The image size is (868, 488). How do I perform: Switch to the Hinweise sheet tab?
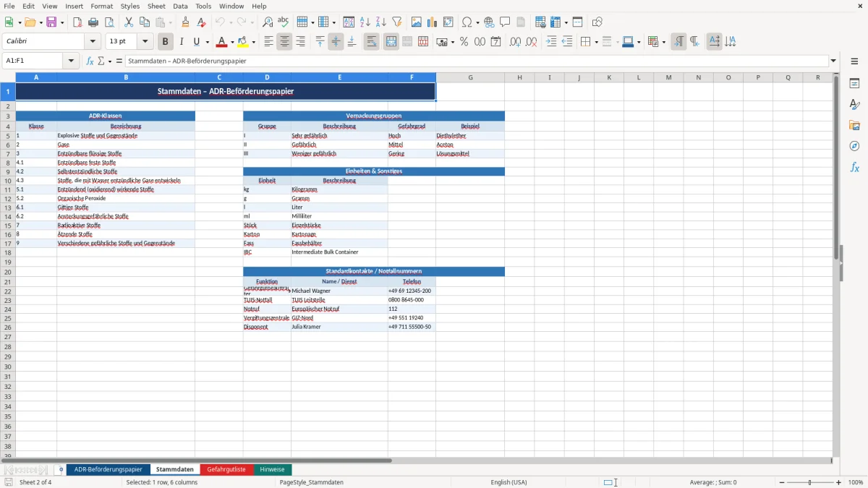273,470
